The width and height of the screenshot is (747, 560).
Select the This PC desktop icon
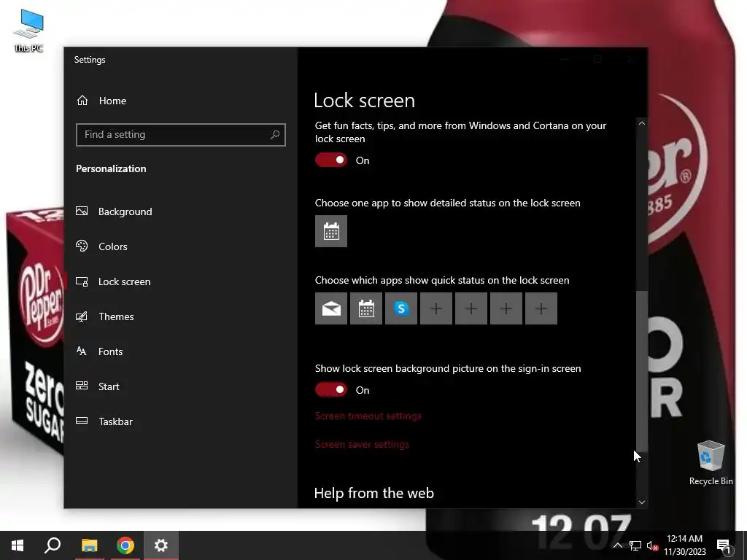coord(28,31)
